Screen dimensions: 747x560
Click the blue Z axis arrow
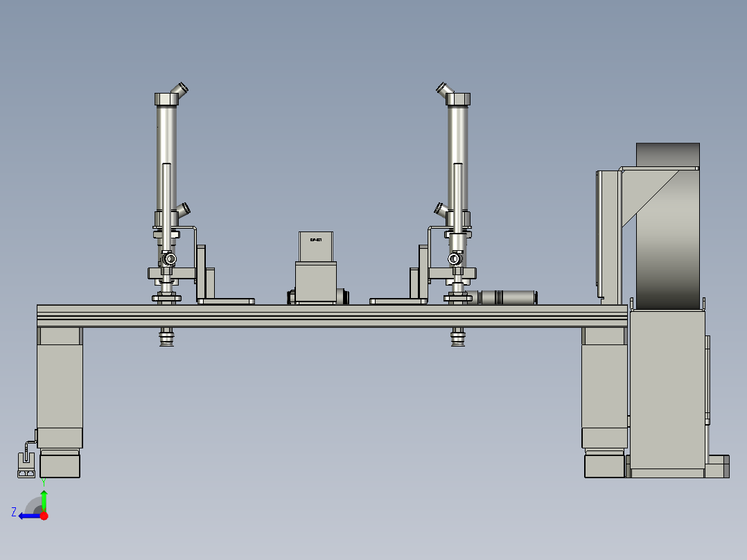pyautogui.click(x=28, y=516)
